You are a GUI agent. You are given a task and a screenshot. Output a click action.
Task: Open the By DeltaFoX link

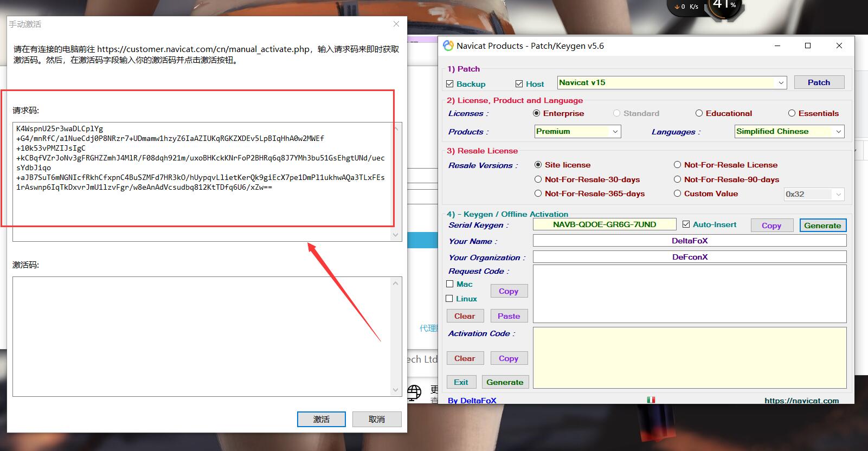click(472, 401)
